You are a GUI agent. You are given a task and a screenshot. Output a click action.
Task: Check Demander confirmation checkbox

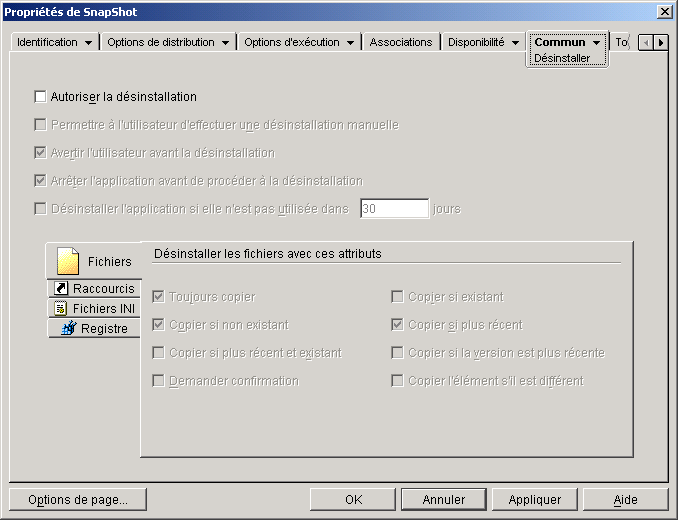(159, 381)
